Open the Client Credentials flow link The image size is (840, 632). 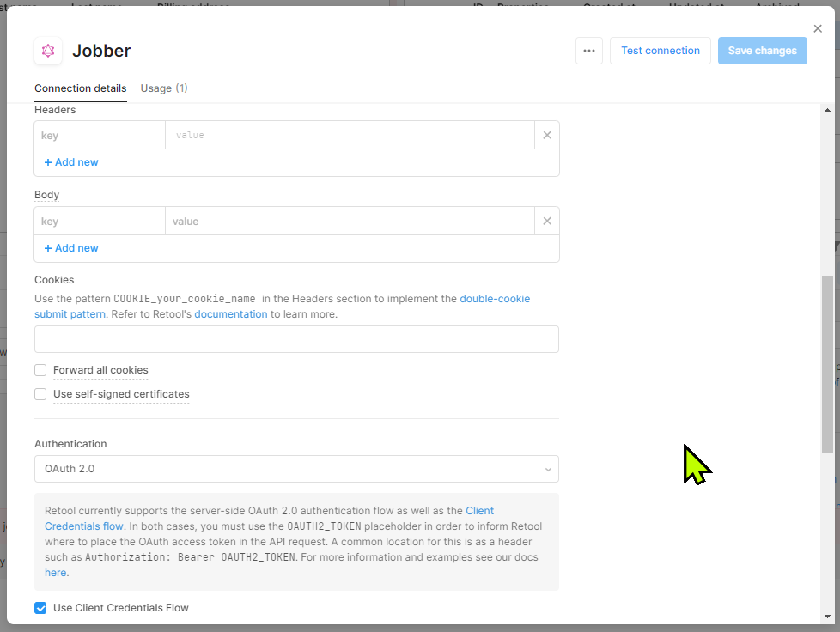point(479,510)
